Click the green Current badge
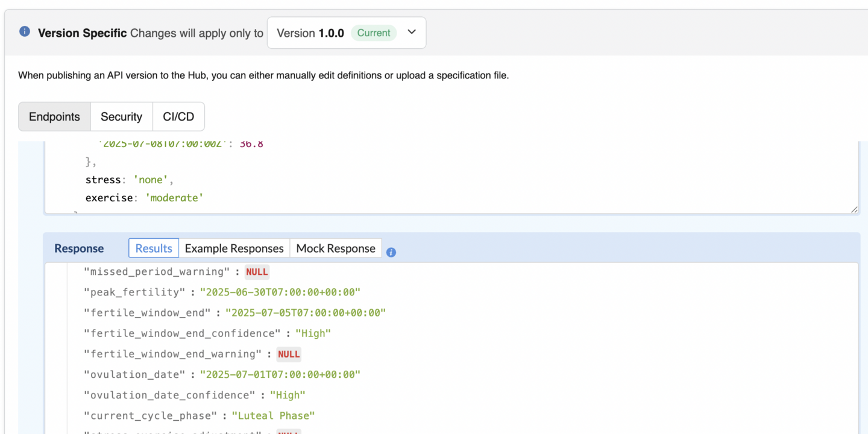 [x=374, y=33]
